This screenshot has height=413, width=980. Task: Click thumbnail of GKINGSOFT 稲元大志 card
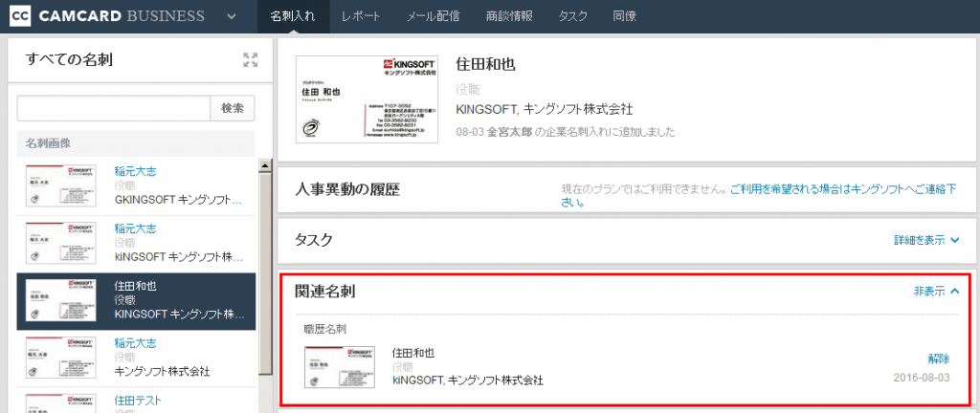click(60, 185)
